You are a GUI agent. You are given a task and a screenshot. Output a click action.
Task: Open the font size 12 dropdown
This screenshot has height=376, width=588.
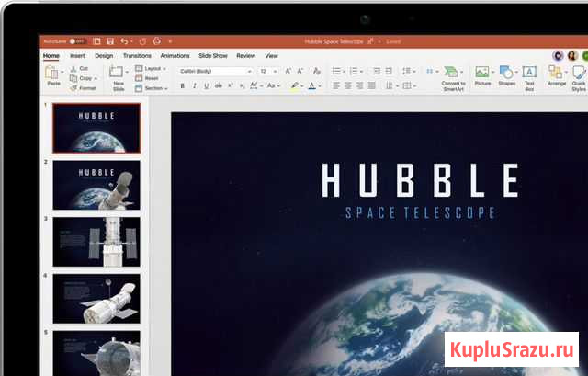click(x=268, y=71)
